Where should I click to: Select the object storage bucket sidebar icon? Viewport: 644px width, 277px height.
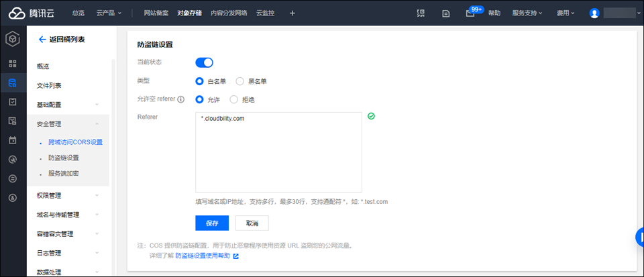tap(12, 82)
